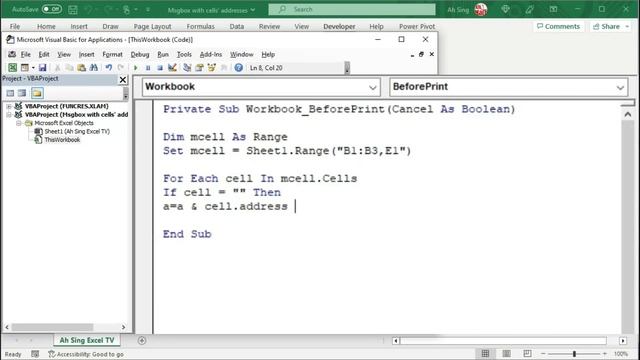
Task: Open the Object Browser toolbar icon
Action: [211, 68]
